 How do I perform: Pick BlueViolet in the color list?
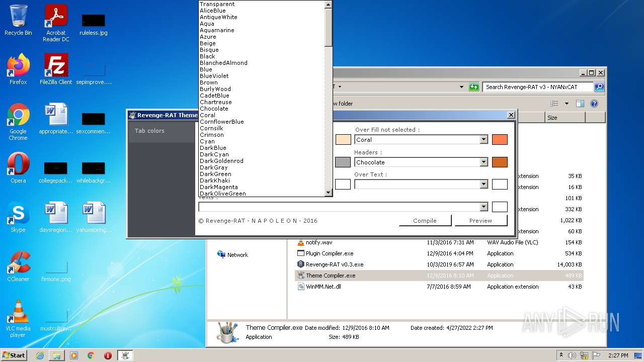pos(262,76)
